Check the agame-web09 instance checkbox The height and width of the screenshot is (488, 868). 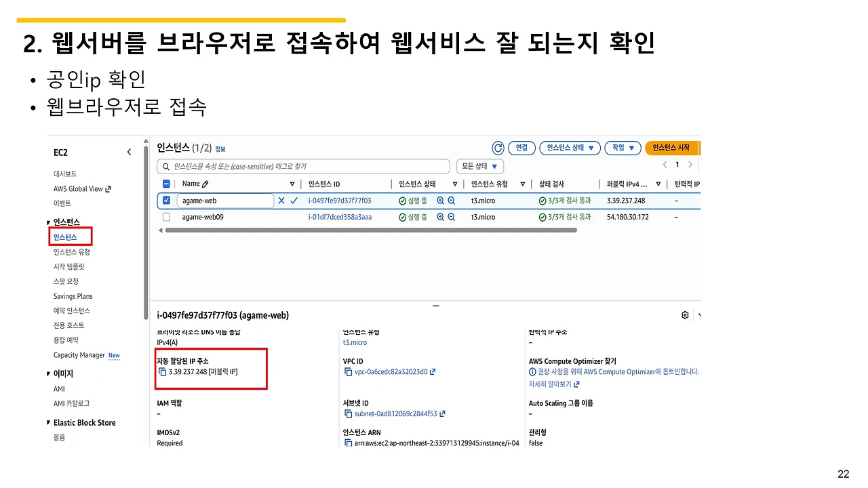pyautogui.click(x=165, y=216)
